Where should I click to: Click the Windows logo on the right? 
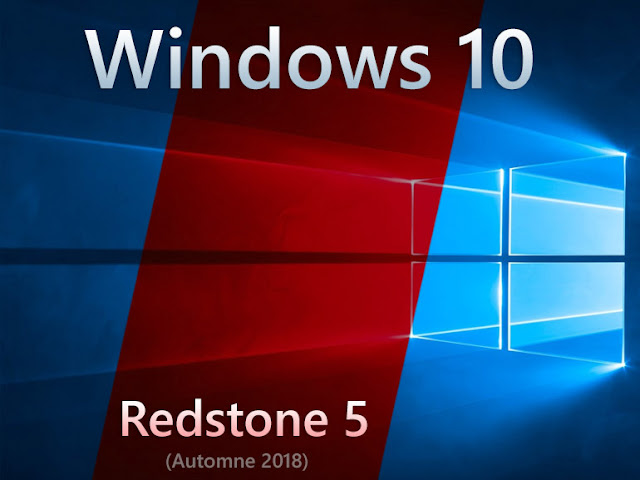pyautogui.click(x=518, y=259)
